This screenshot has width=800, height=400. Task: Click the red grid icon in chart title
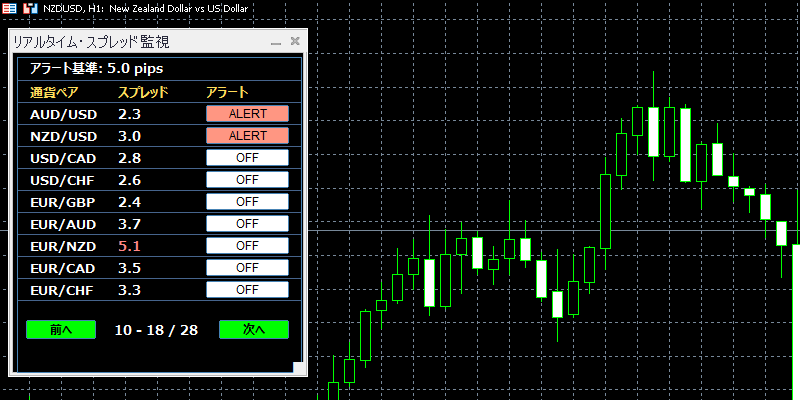tap(9, 8)
